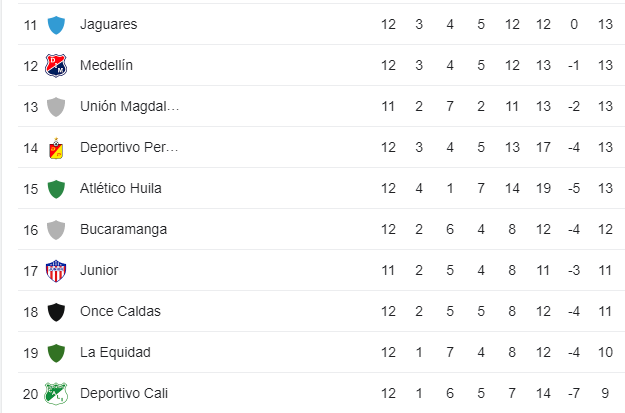
Task: Open the Deportivo Per… team link
Action: (129, 148)
